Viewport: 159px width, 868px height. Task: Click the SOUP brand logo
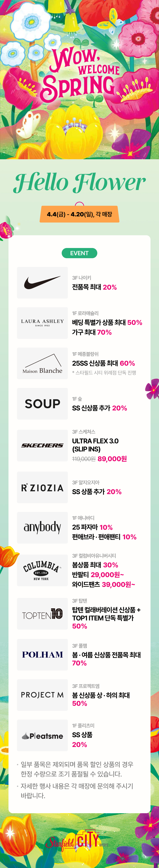(42, 404)
